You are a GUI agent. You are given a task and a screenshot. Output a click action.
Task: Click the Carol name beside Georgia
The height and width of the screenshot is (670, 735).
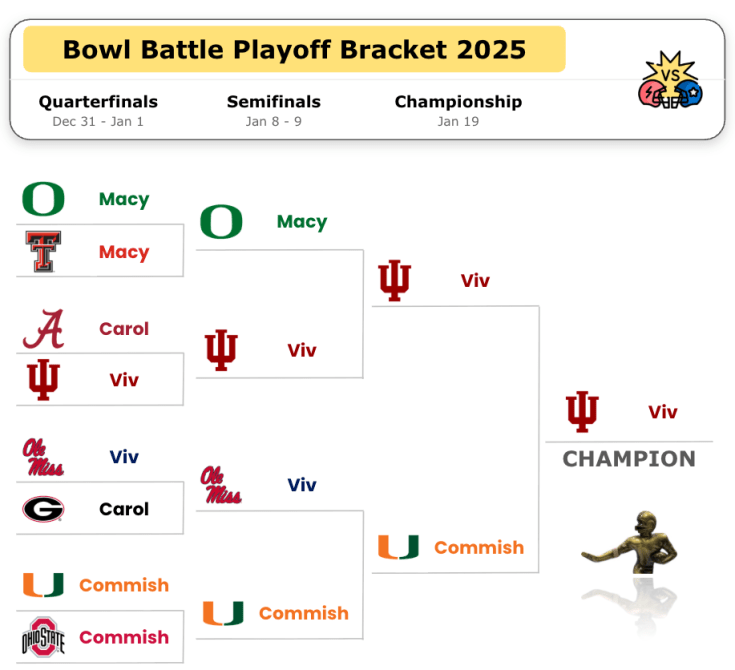124,509
